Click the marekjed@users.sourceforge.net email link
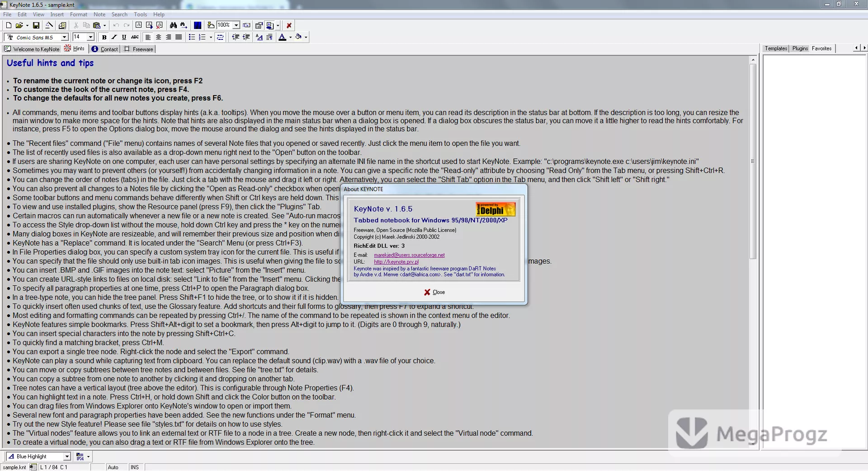 (x=409, y=255)
